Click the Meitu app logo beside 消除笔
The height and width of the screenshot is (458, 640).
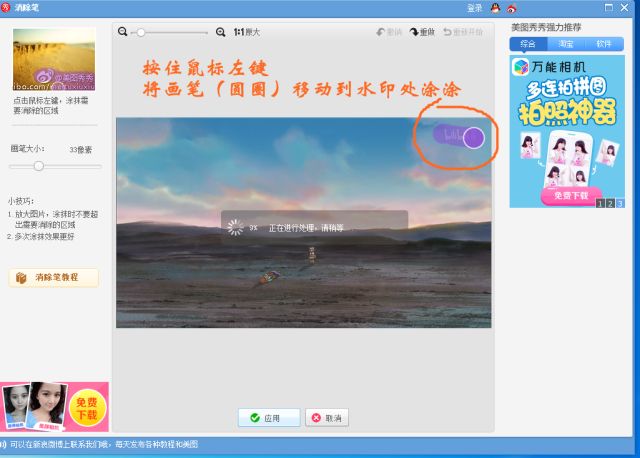point(6,7)
